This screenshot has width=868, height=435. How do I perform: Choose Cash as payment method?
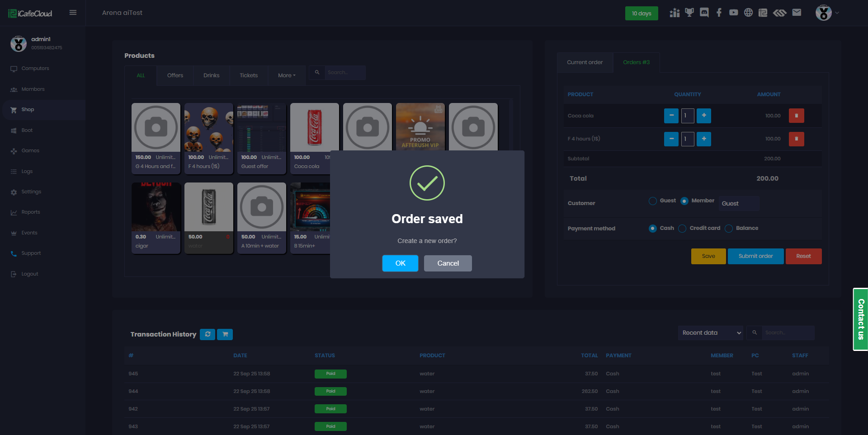[653, 229]
